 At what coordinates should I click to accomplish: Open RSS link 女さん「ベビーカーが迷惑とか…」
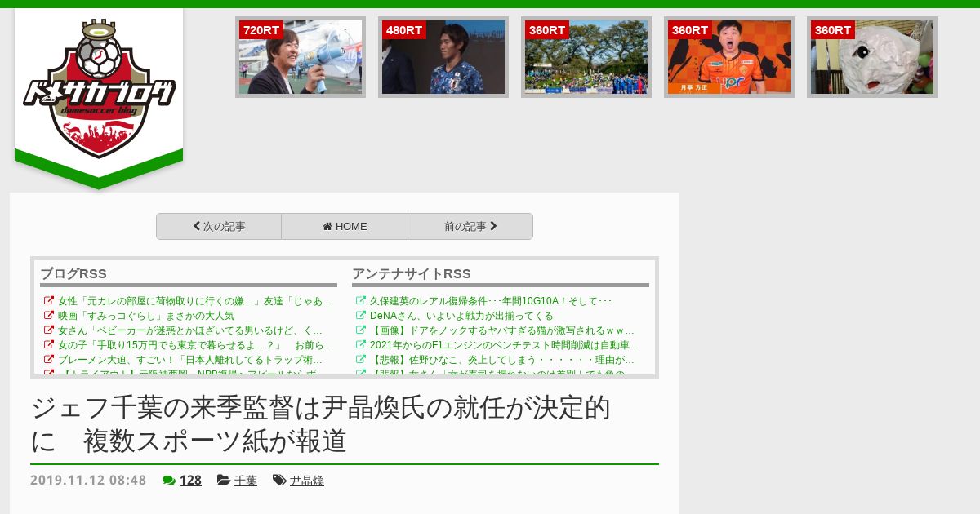[x=190, y=330]
